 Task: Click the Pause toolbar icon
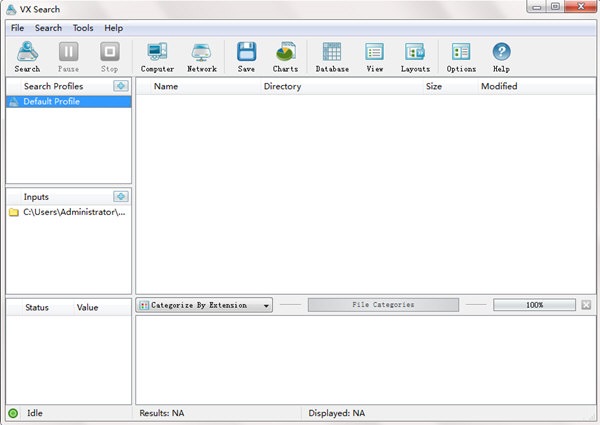pyautogui.click(x=68, y=57)
